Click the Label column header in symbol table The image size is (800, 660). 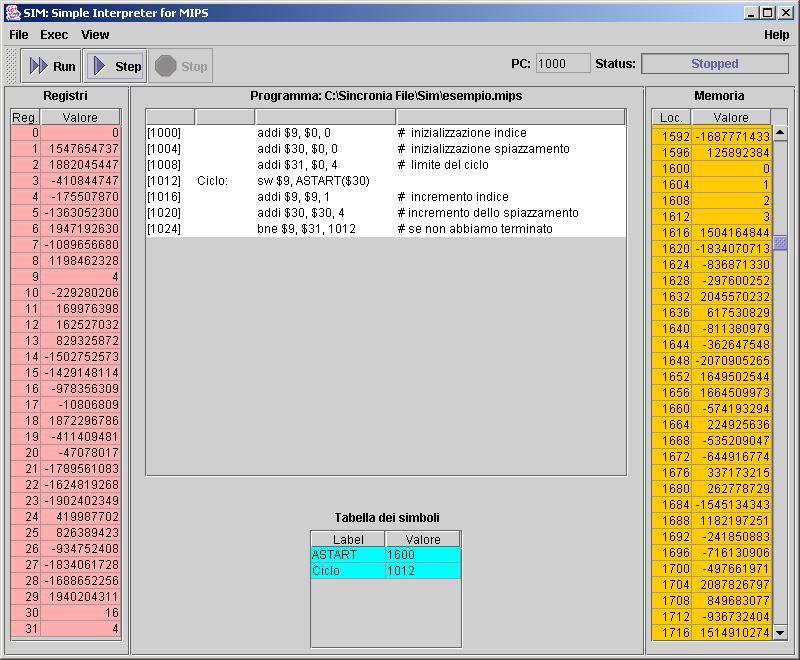tap(348, 539)
